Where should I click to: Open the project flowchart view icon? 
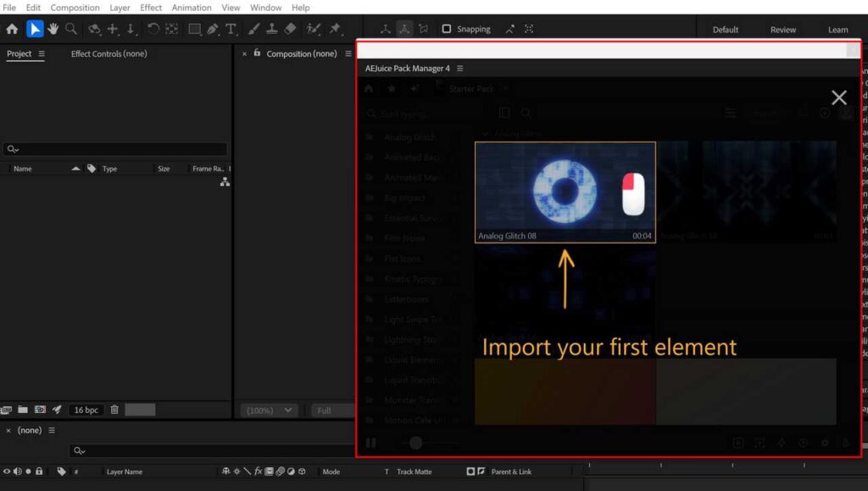225,182
